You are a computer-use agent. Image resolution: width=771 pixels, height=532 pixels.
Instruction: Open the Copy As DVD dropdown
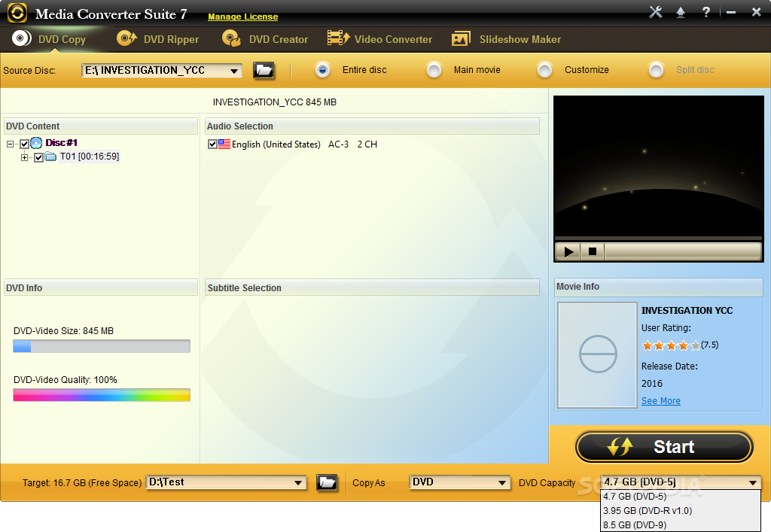point(501,483)
